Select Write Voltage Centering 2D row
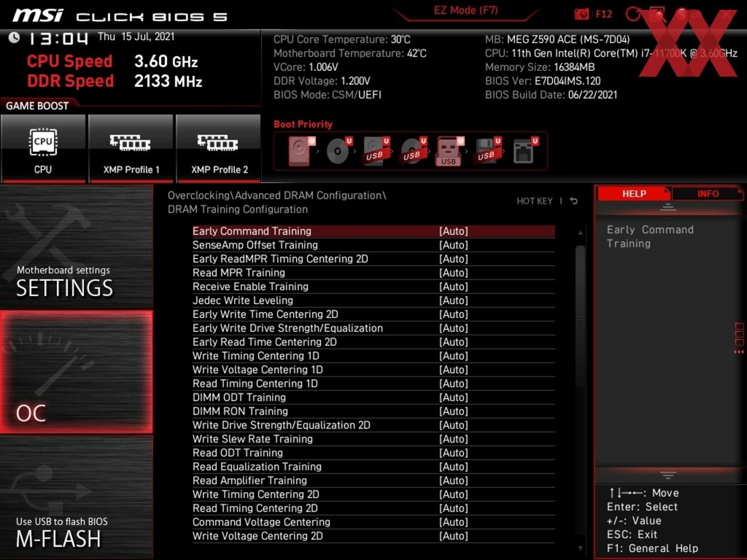Viewport: 747px width, 560px height. [374, 536]
